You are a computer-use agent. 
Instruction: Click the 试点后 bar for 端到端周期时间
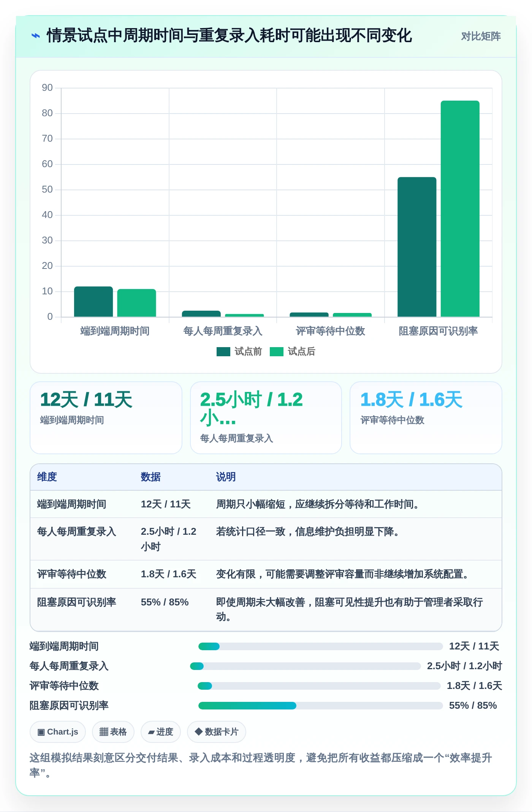tap(136, 303)
